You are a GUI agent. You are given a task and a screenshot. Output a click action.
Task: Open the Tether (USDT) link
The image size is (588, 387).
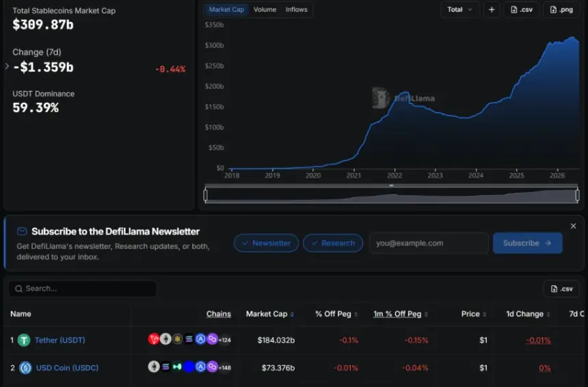pos(60,340)
